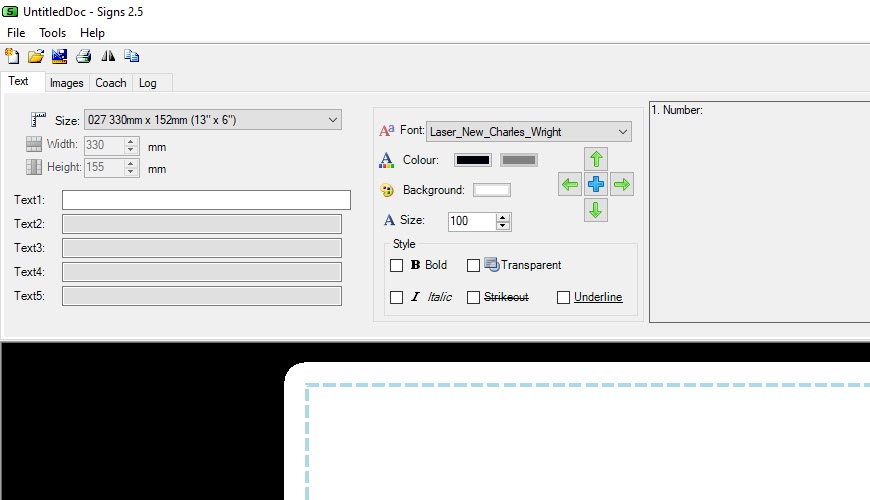
Task: Switch to the Coach tab
Action: 111,83
